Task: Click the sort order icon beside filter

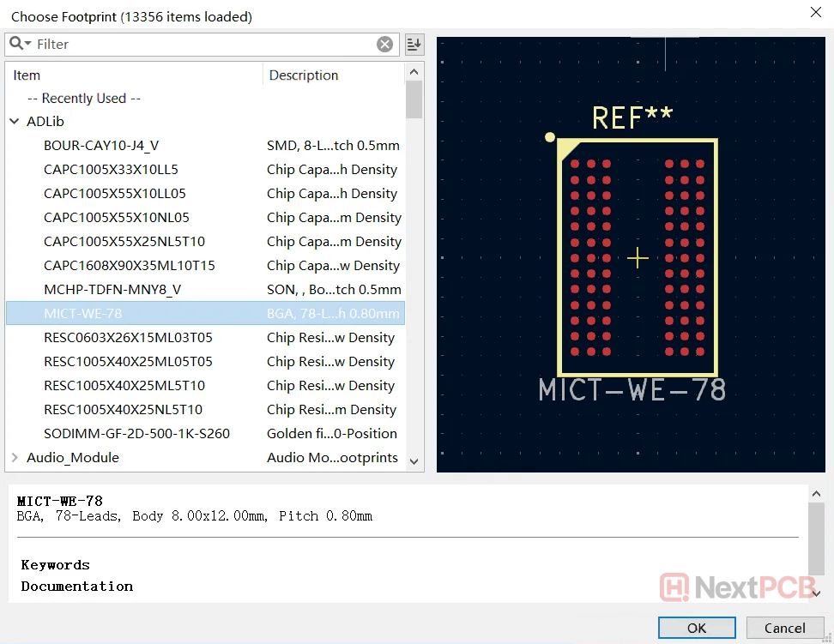Action: coord(414,45)
